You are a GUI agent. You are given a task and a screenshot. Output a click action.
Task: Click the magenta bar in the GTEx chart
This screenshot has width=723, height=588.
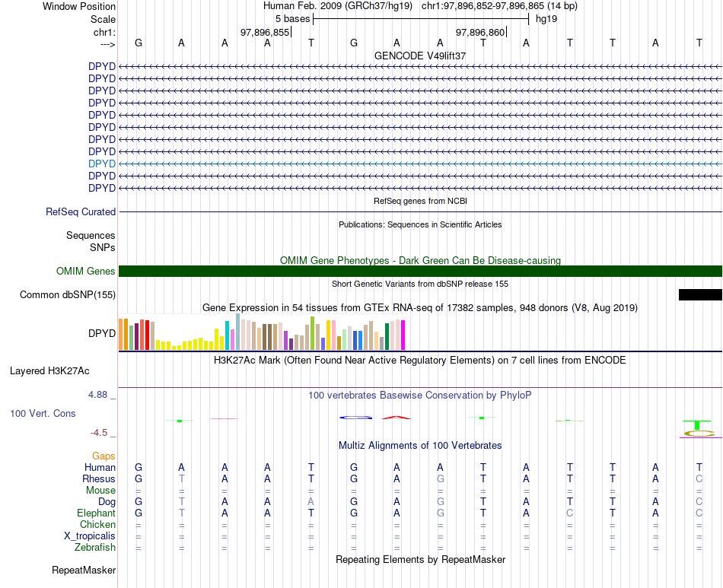(x=403, y=335)
